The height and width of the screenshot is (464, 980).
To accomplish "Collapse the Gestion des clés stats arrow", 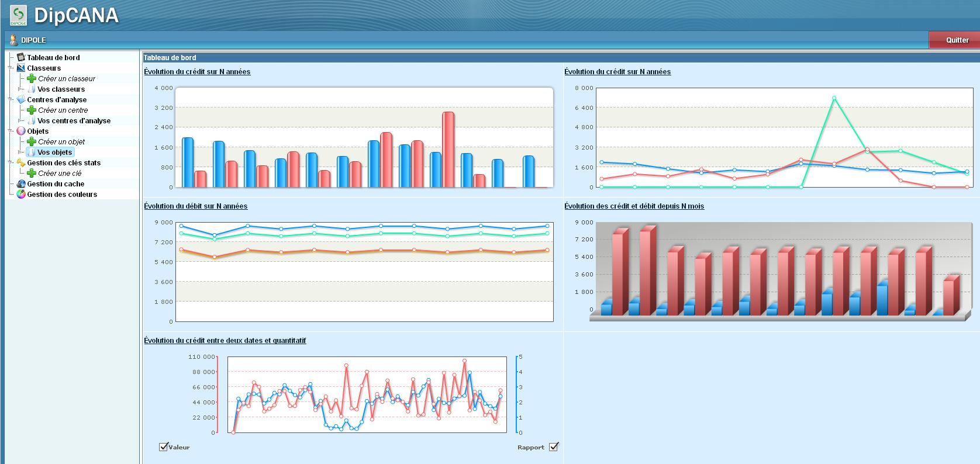I will (x=11, y=162).
